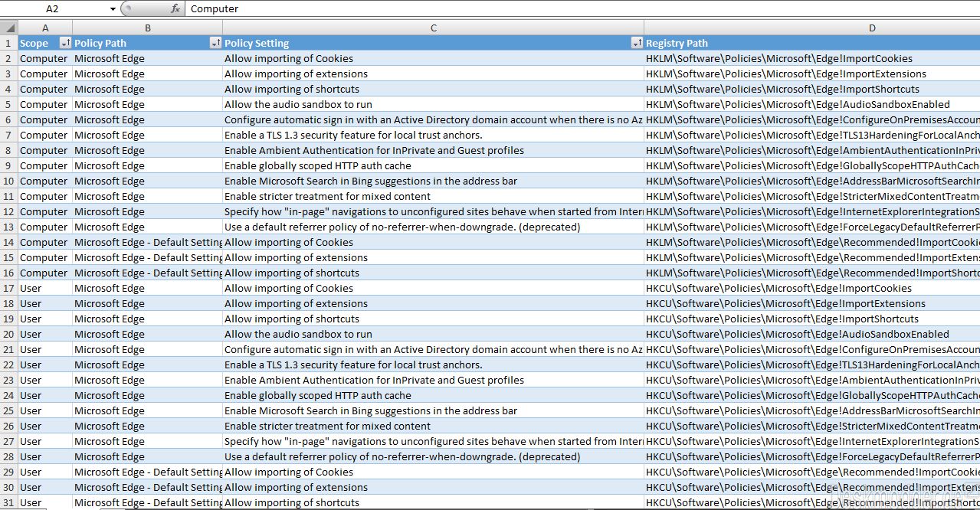The image size is (980, 510).
Task: Open the Scope column filter dropdown
Action: 65,44
